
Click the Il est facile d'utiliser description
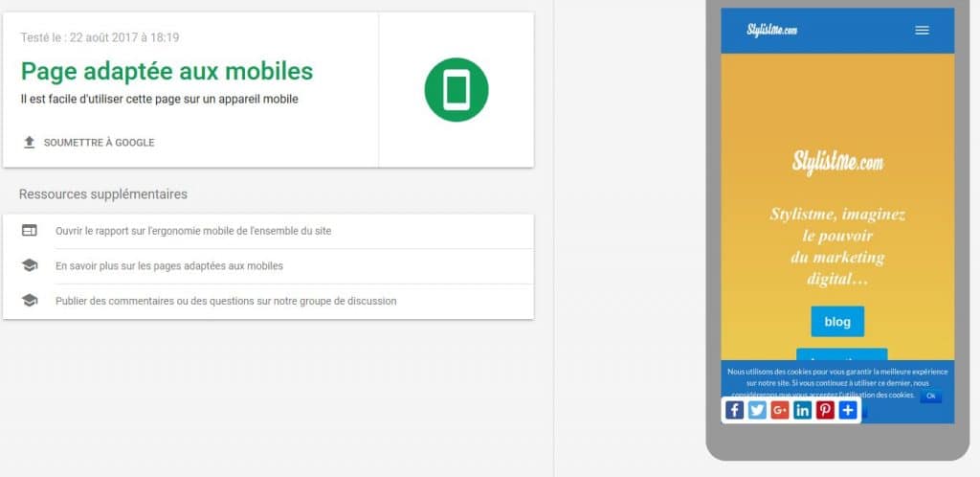tap(160, 99)
